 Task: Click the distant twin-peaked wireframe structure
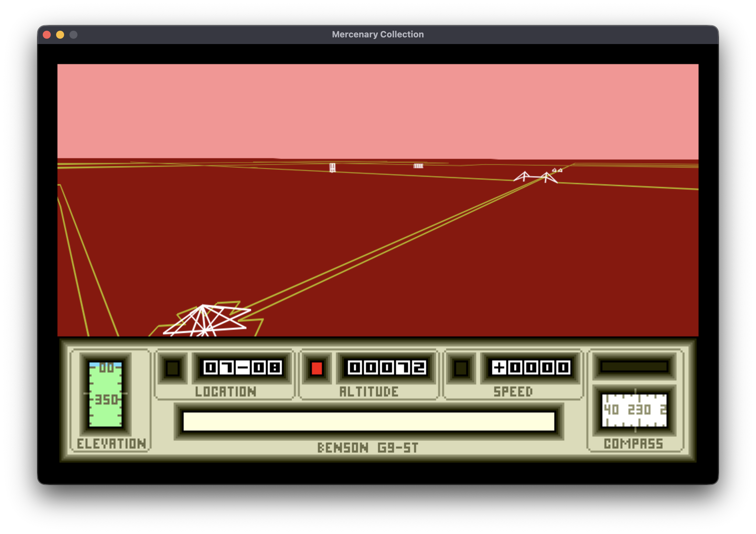click(x=536, y=177)
